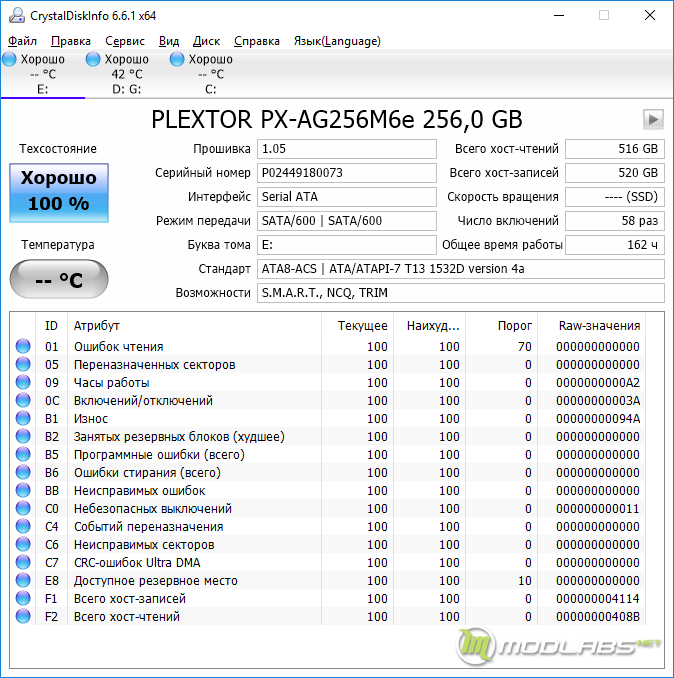The image size is (674, 678).
Task: Click the Serial ATA interface field
Action: pos(347,197)
